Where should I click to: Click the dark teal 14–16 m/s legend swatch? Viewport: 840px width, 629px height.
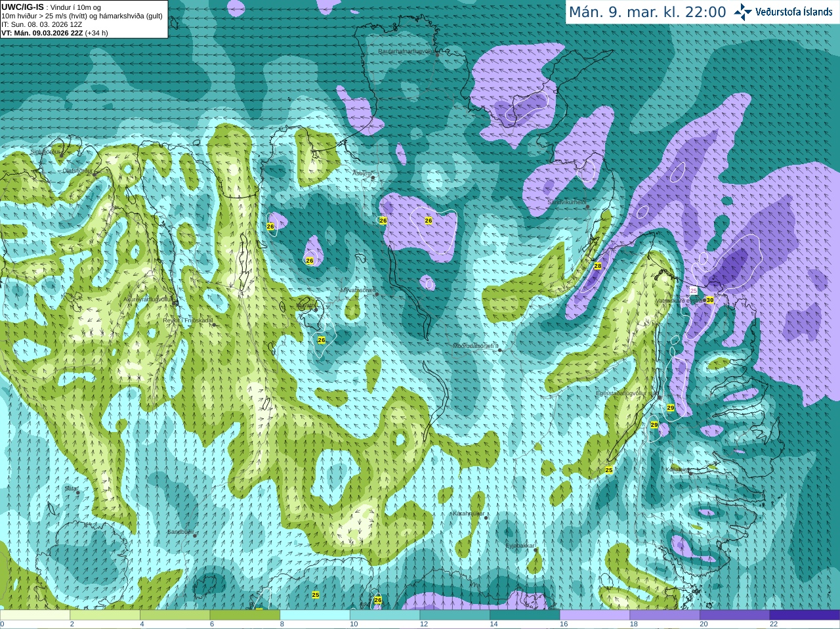(524, 615)
